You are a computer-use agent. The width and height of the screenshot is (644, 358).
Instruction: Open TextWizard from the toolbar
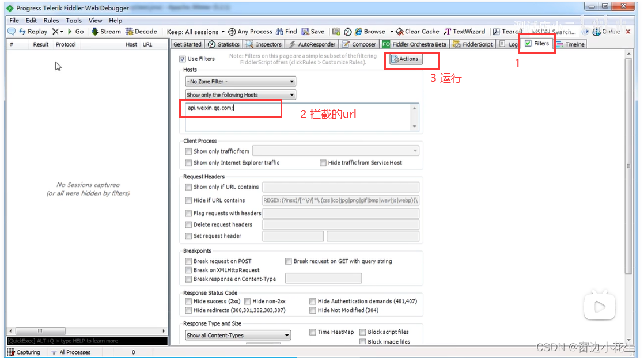coord(464,32)
